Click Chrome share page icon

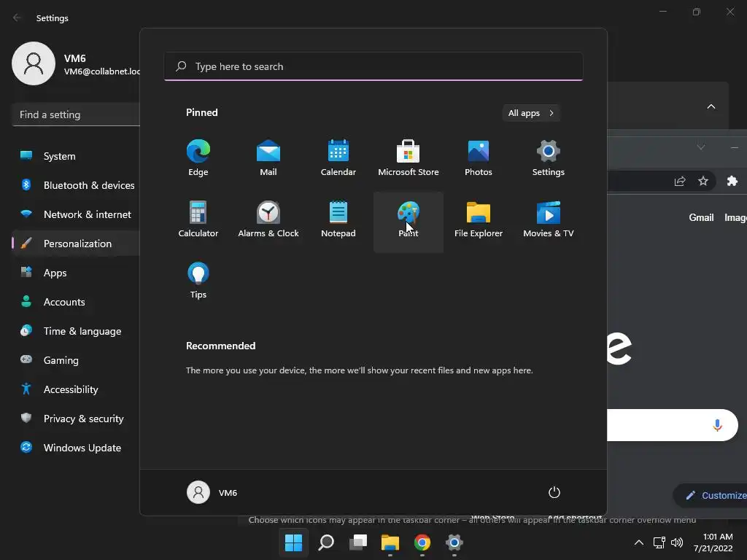[x=680, y=181]
